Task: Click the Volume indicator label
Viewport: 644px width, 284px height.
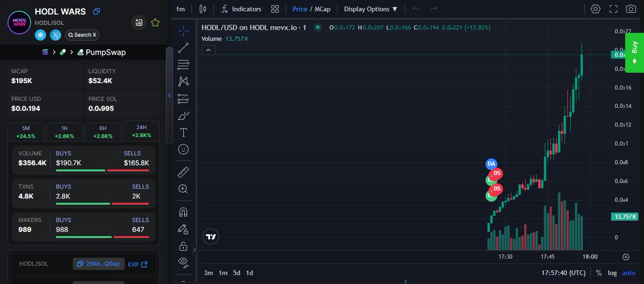Action: [x=211, y=39]
